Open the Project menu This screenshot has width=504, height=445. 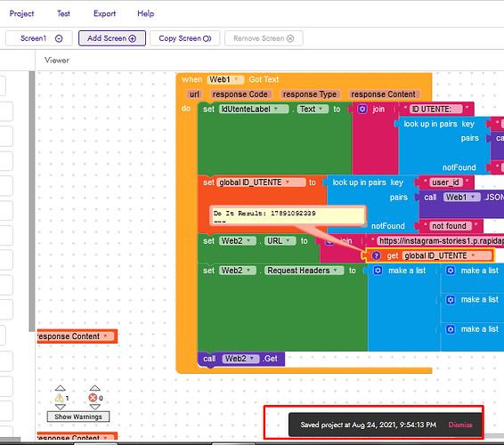click(x=21, y=13)
